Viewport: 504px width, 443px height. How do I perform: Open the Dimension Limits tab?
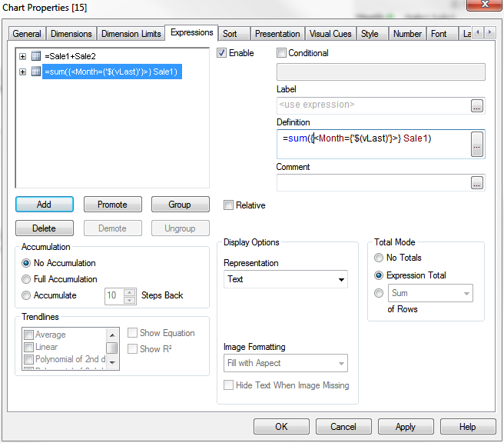click(131, 34)
